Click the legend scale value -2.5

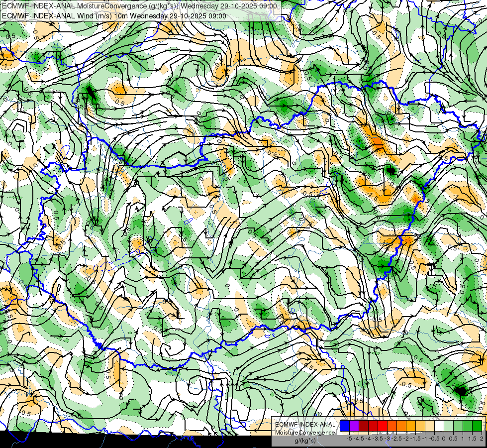coord(396,439)
